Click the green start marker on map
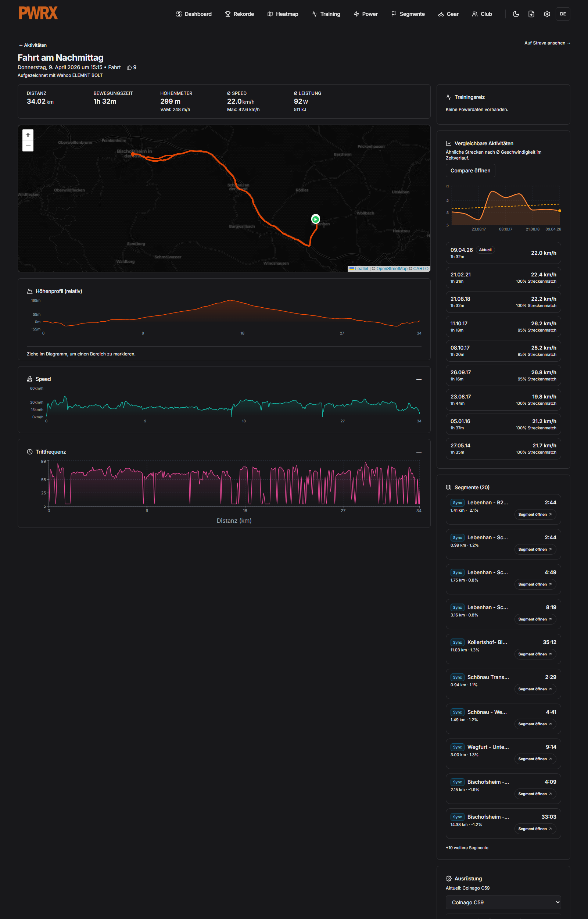The image size is (588, 919). [x=315, y=219]
